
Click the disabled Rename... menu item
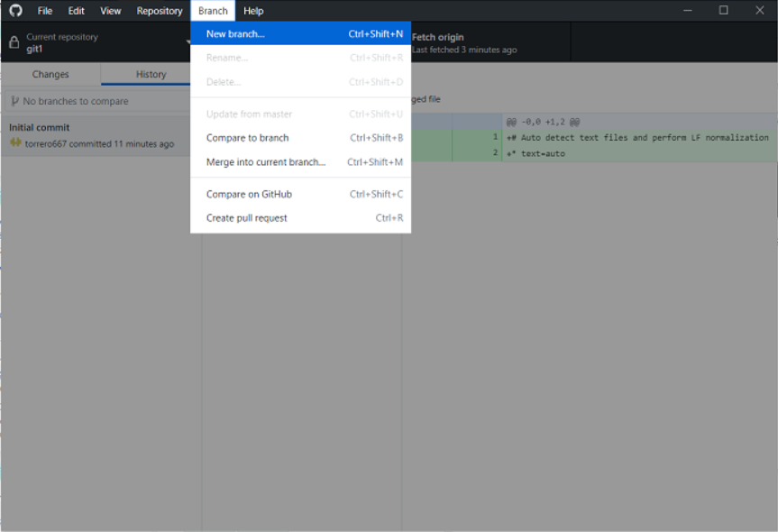tap(301, 58)
